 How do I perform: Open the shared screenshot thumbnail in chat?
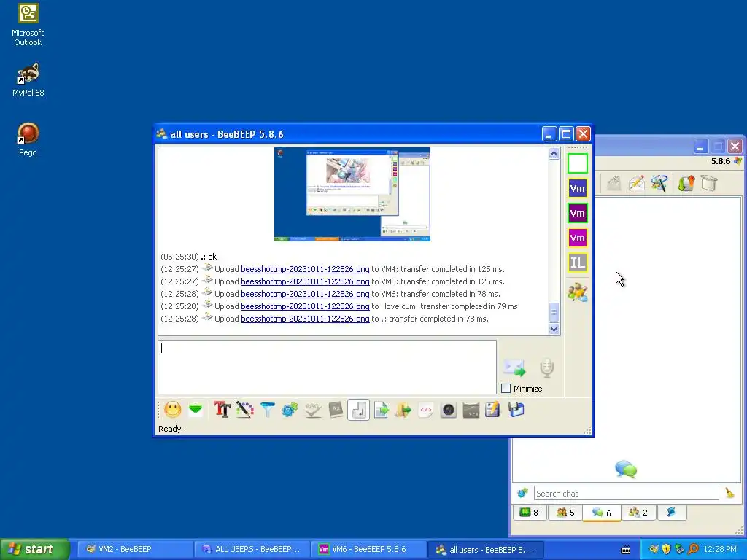point(352,194)
